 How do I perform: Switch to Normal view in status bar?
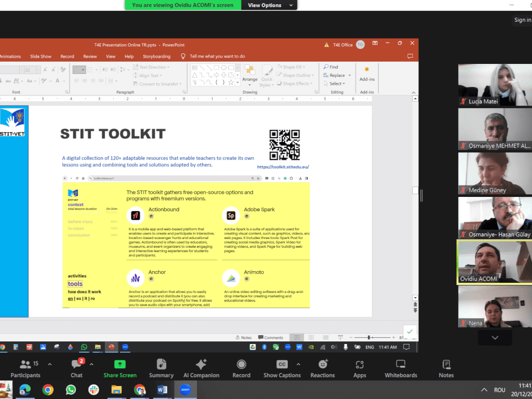(297, 338)
